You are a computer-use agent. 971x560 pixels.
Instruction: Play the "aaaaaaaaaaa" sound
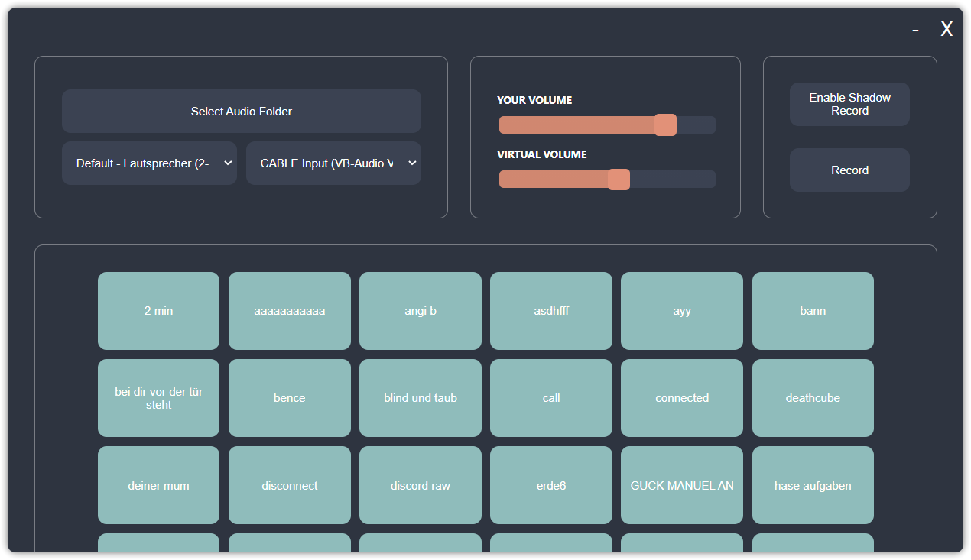pos(290,311)
